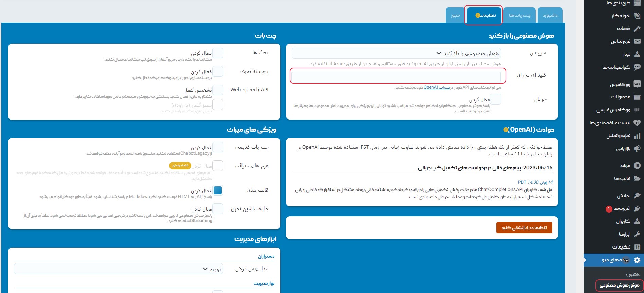The image size is (644, 293).
Task: Open Users (کاربران) sidebar icon
Action: 637,221
